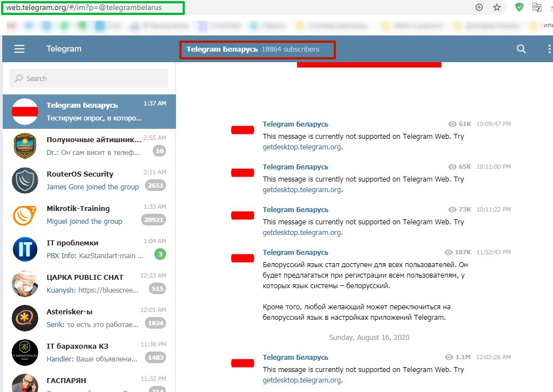553x392 pixels.
Task: Open getdesktop.telegram.org link in 12:03:26 AM message
Action: (x=302, y=380)
